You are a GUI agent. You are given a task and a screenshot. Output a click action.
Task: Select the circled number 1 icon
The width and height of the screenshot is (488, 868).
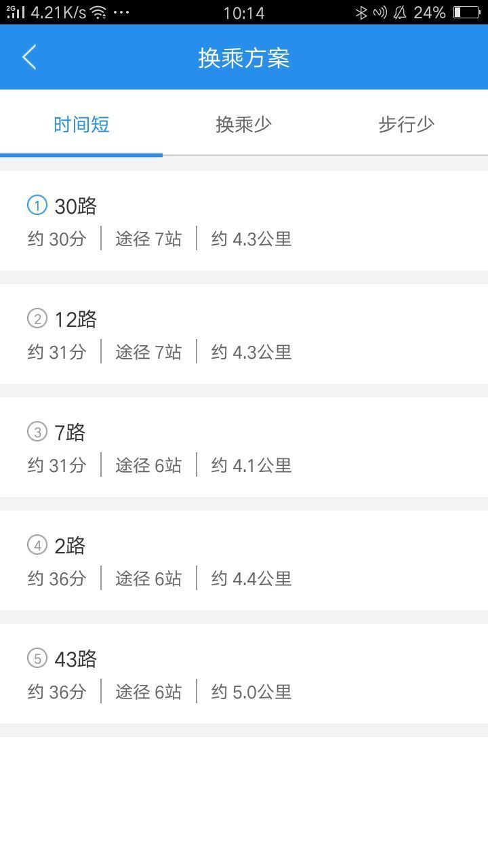click(37, 205)
